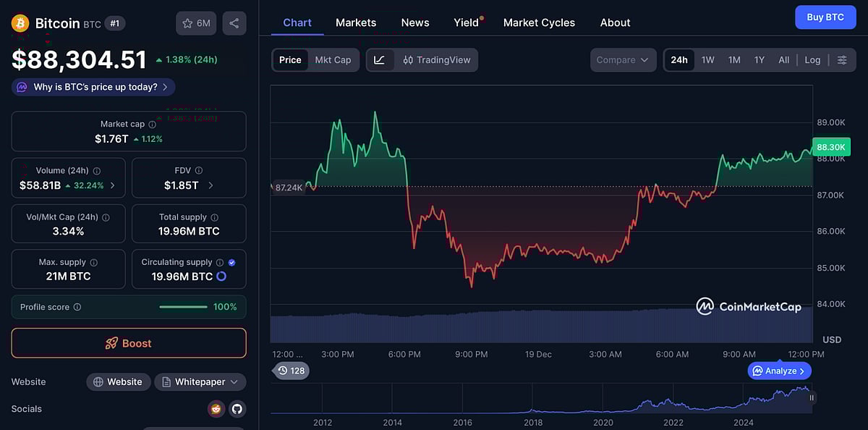
Task: Switch to the Markets tab
Action: click(355, 22)
